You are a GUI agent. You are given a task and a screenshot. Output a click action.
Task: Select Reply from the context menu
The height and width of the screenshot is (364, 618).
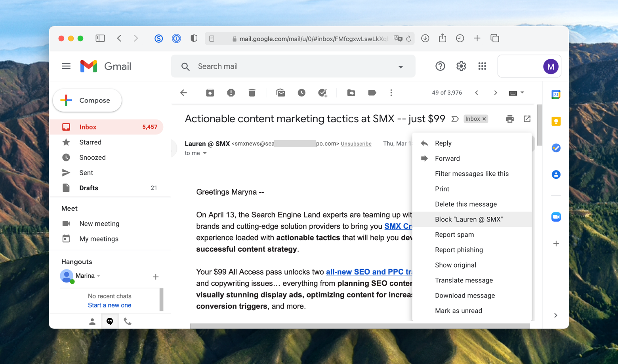pos(472,143)
